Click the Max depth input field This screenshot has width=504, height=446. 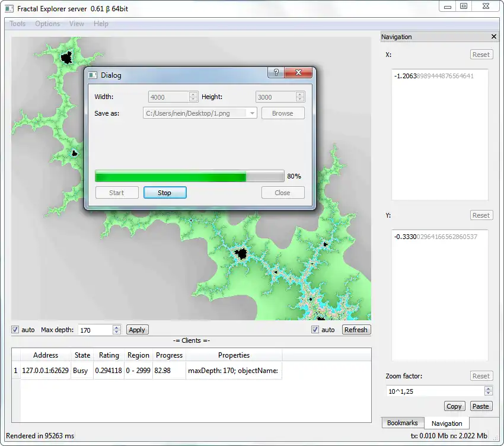tap(96, 330)
